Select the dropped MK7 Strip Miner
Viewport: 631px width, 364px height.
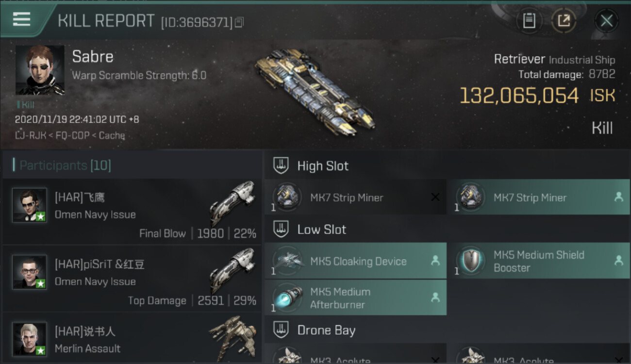coord(539,197)
